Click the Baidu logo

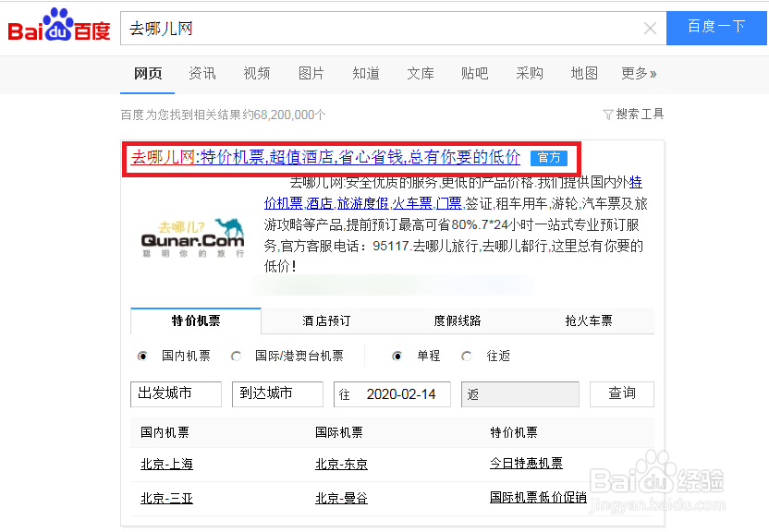(x=59, y=26)
